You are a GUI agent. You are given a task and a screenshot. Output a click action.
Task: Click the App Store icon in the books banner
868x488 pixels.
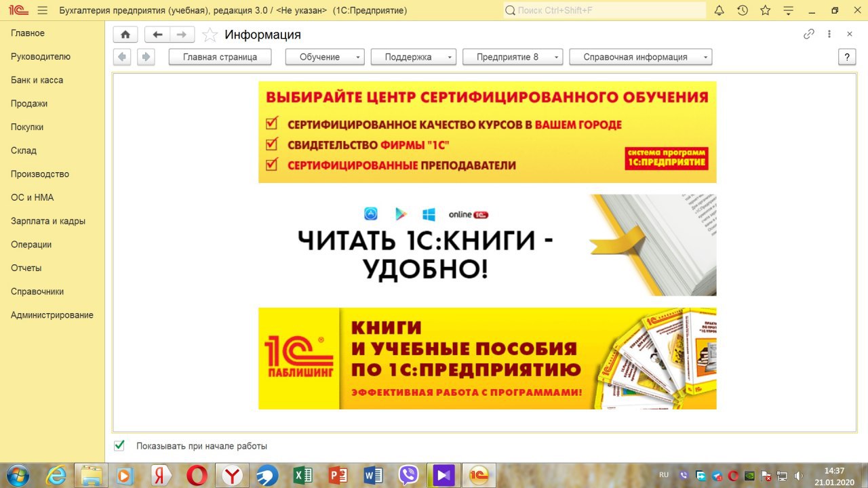(x=370, y=214)
